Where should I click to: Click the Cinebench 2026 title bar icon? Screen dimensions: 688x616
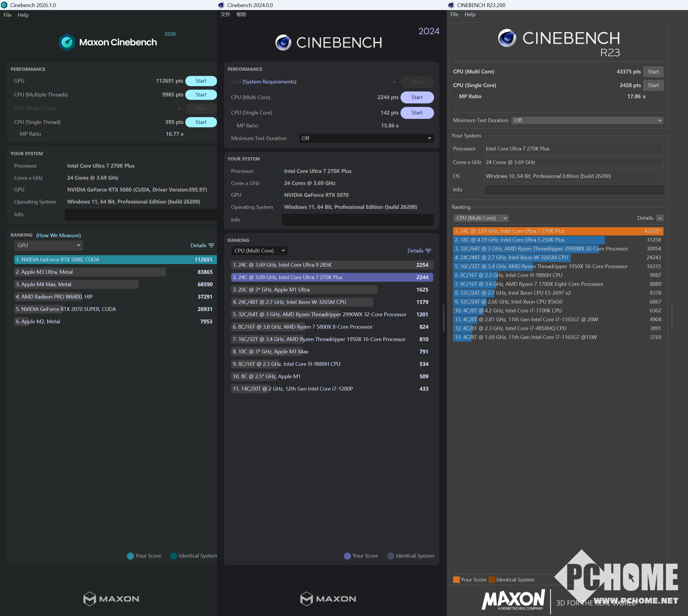coord(4,5)
